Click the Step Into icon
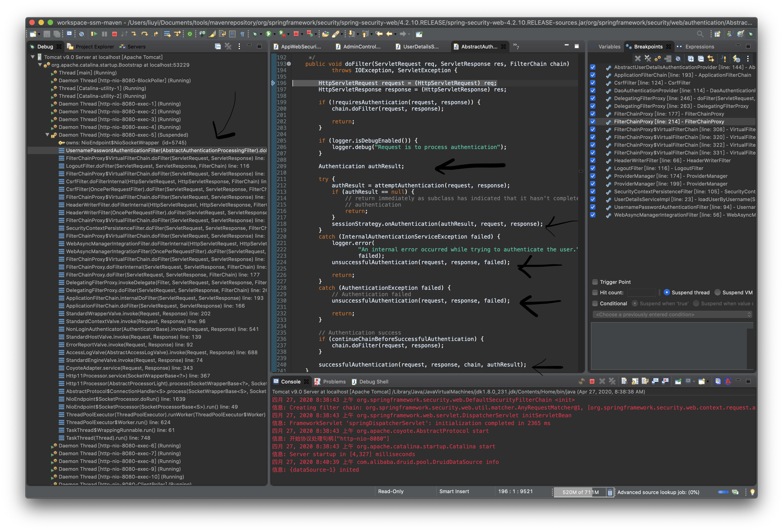The image size is (783, 532). [x=134, y=34]
